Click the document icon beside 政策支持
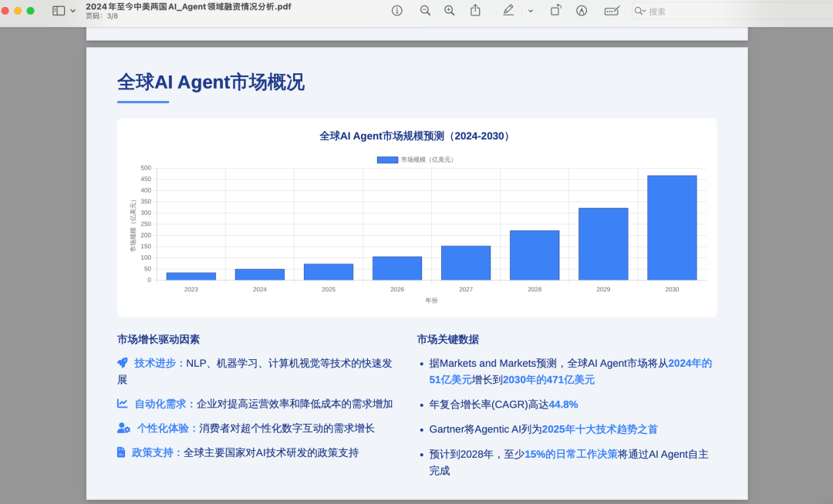833x504 pixels. point(121,452)
